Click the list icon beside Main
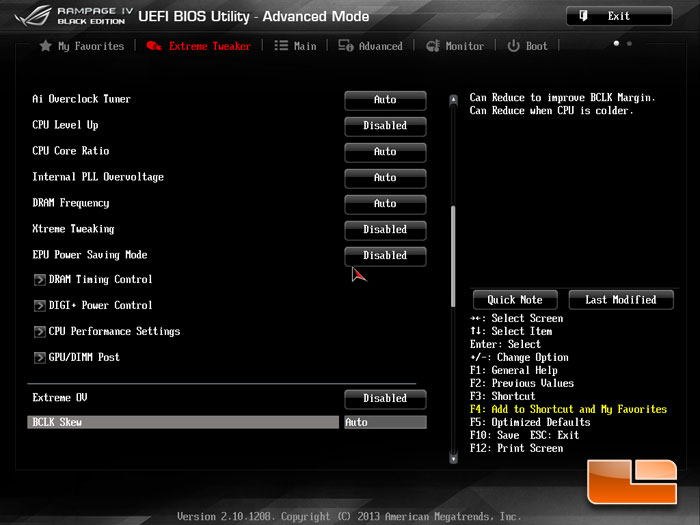 point(281,46)
